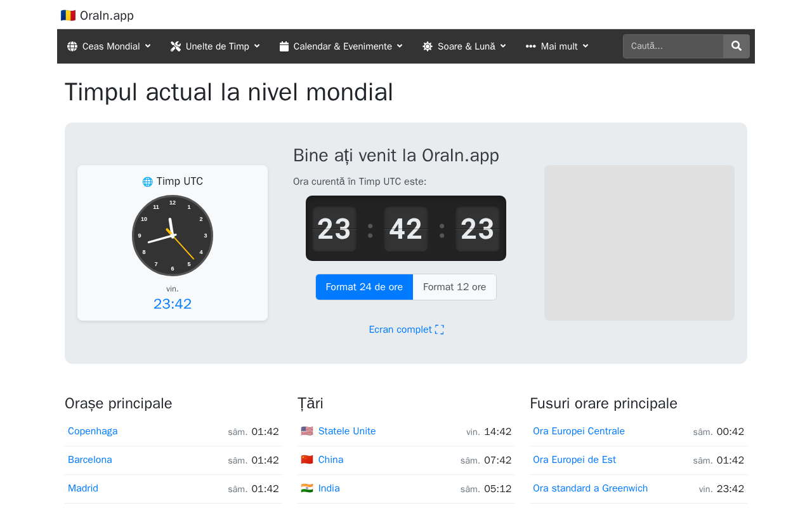The width and height of the screenshot is (812, 508).
Task: Open the Mai mult menu
Action: click(557, 46)
